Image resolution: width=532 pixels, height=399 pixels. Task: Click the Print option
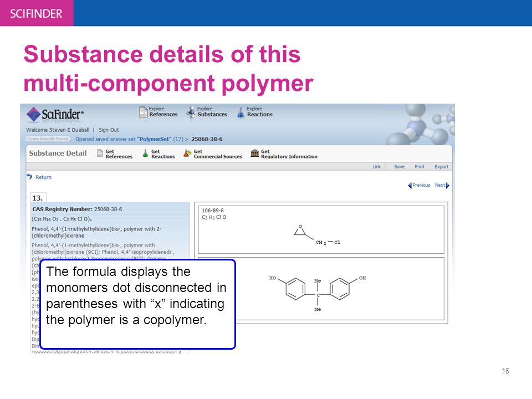[420, 167]
